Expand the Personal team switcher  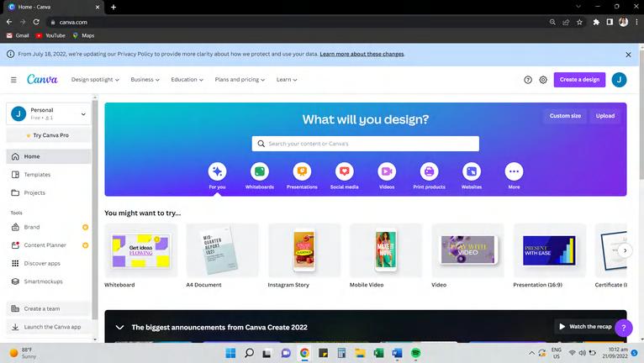tap(49, 113)
